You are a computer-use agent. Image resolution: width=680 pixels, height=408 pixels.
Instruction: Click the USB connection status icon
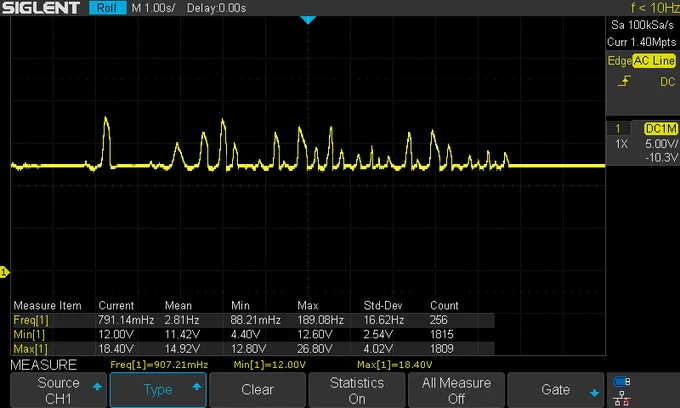622,382
